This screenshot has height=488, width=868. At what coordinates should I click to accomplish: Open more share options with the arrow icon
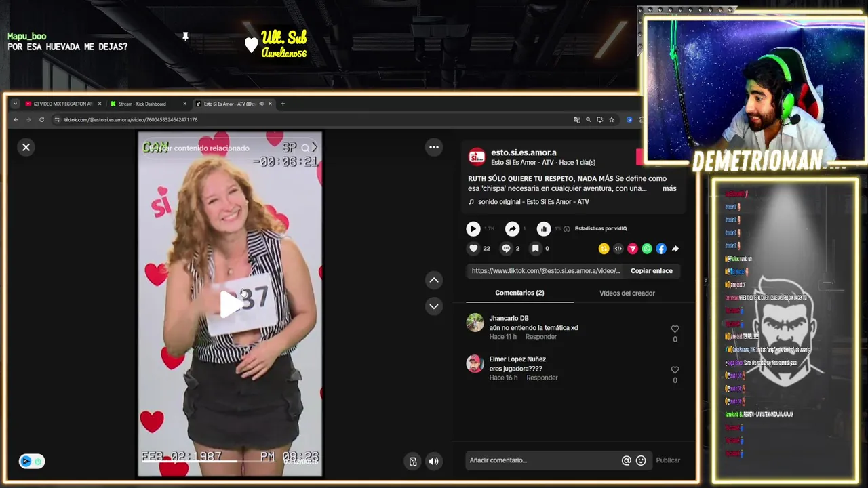675,249
